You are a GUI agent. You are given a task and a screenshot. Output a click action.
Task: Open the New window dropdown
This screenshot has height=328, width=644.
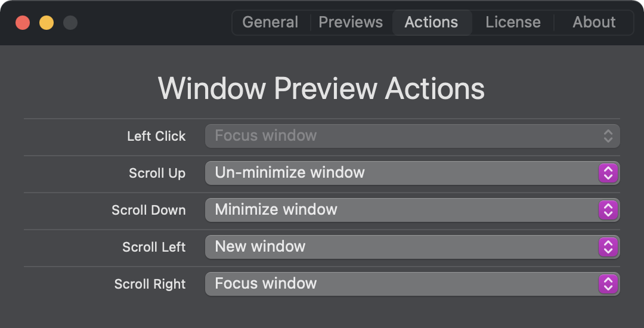click(x=413, y=247)
